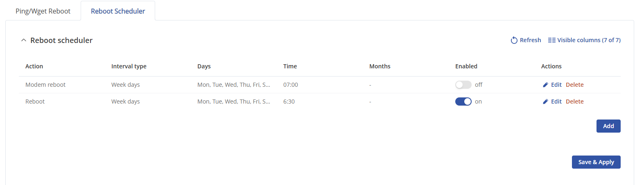
Task: Click the Enabled column header
Action: 466,66
